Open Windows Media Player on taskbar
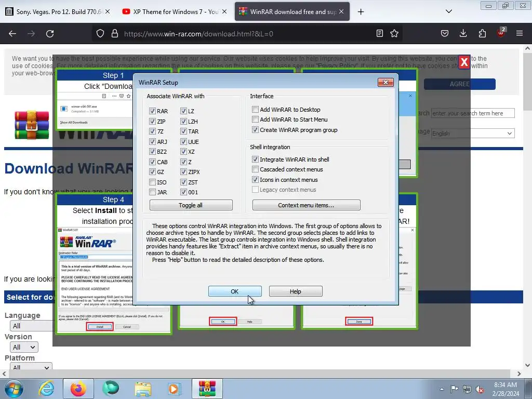The height and width of the screenshot is (399, 532). 175,389
